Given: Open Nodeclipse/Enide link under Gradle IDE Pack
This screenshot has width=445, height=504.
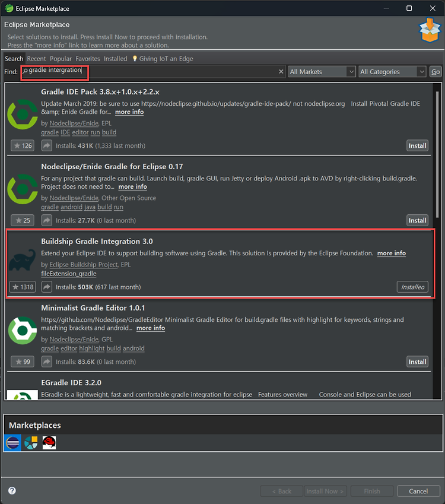Looking at the screenshot, I should (x=74, y=123).
